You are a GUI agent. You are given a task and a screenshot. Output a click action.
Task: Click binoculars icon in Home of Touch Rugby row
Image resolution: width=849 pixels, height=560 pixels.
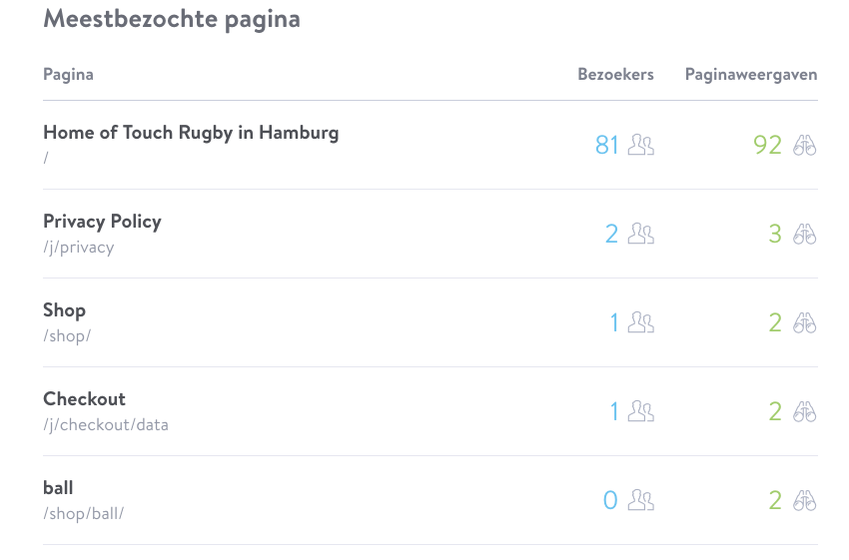coord(805,145)
